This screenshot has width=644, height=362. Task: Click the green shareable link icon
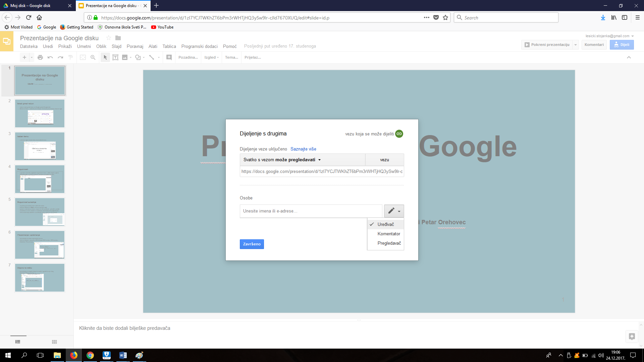click(x=399, y=134)
